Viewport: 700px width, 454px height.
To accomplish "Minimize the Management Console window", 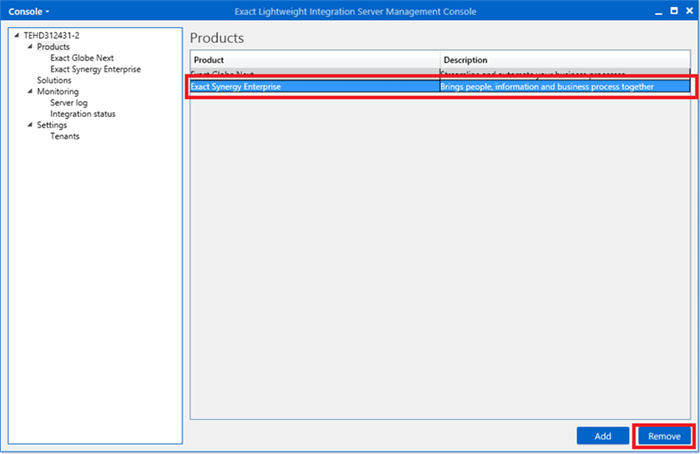I will point(657,11).
